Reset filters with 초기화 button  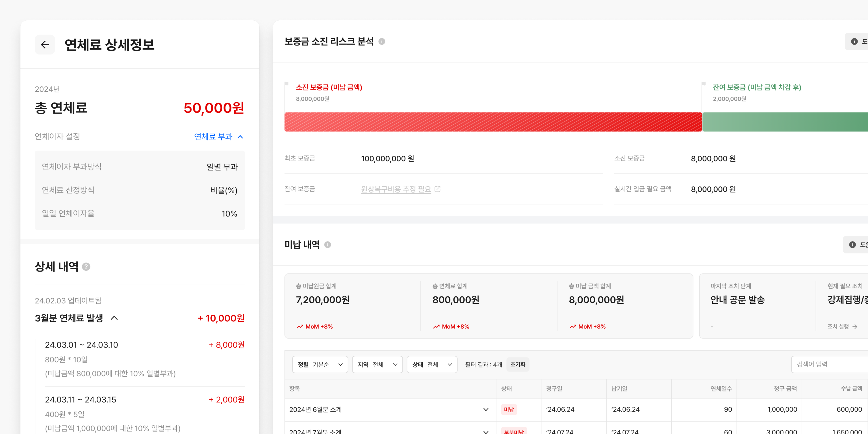pos(518,364)
